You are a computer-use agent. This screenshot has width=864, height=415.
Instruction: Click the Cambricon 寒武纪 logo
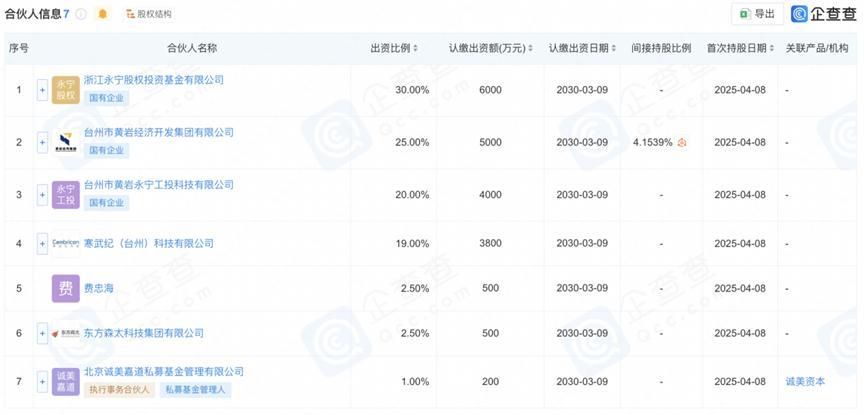coord(66,243)
